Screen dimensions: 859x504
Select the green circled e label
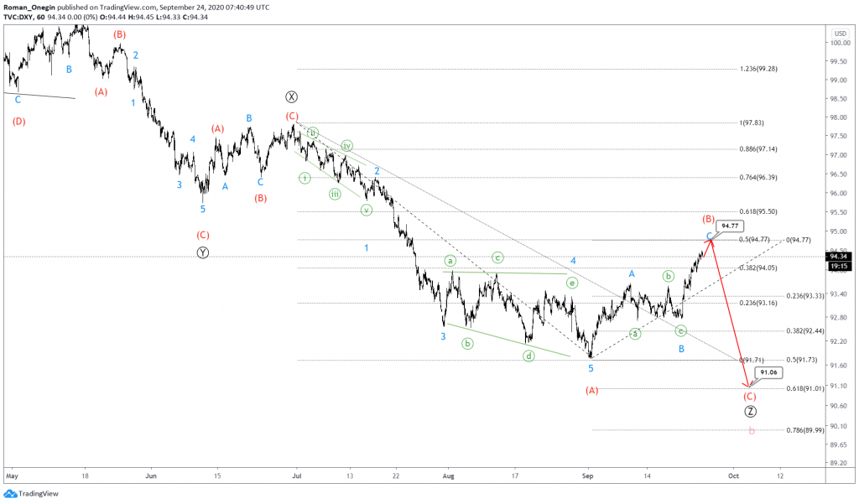572,283
